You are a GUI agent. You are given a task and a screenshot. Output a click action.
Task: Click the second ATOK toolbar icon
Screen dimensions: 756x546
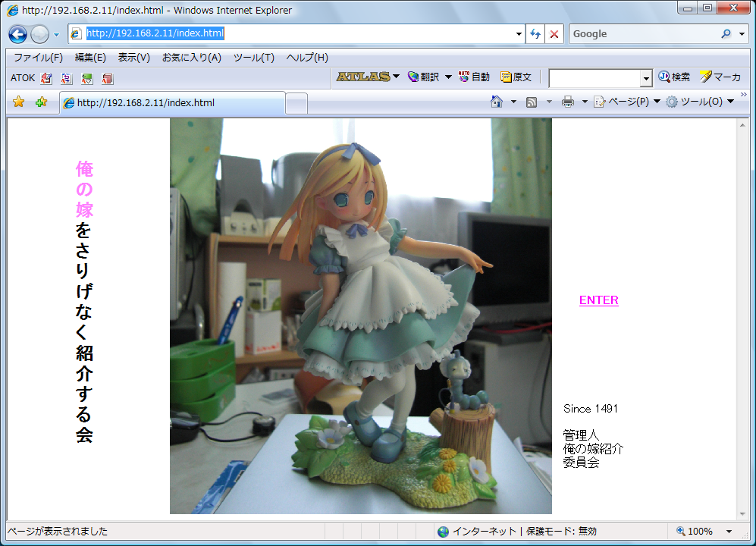[67, 78]
